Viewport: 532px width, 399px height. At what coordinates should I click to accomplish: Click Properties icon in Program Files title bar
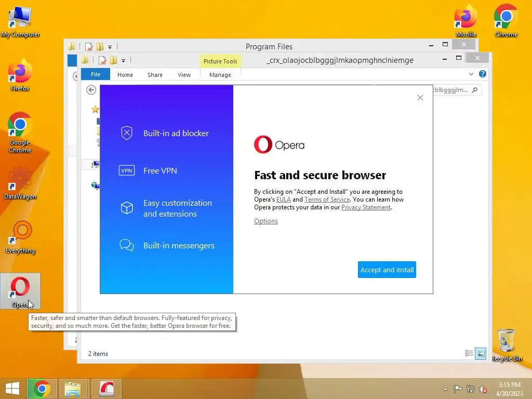[88, 47]
